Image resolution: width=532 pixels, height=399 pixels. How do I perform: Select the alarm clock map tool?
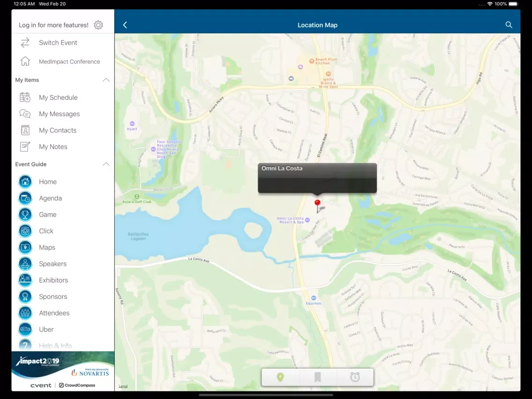point(355,377)
